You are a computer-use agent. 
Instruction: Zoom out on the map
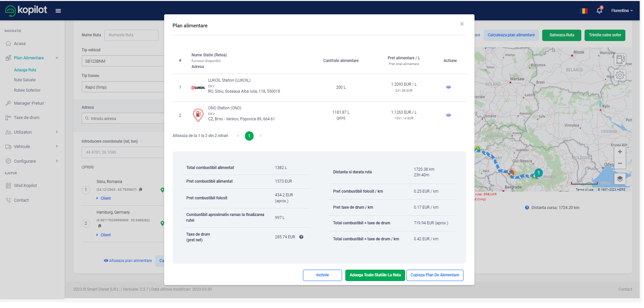click(x=620, y=164)
